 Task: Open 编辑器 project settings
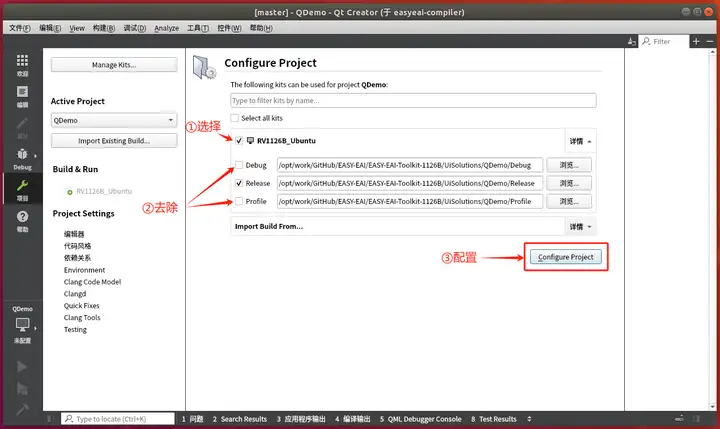click(x=74, y=234)
